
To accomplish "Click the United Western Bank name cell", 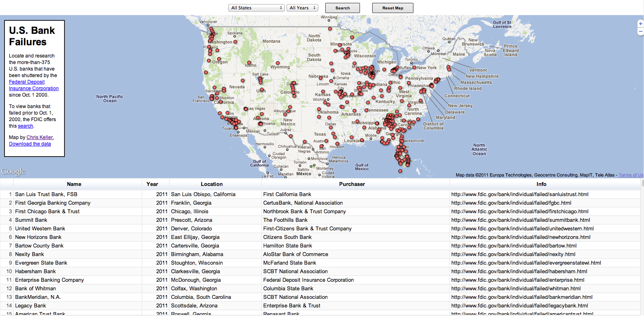I will [40, 229].
